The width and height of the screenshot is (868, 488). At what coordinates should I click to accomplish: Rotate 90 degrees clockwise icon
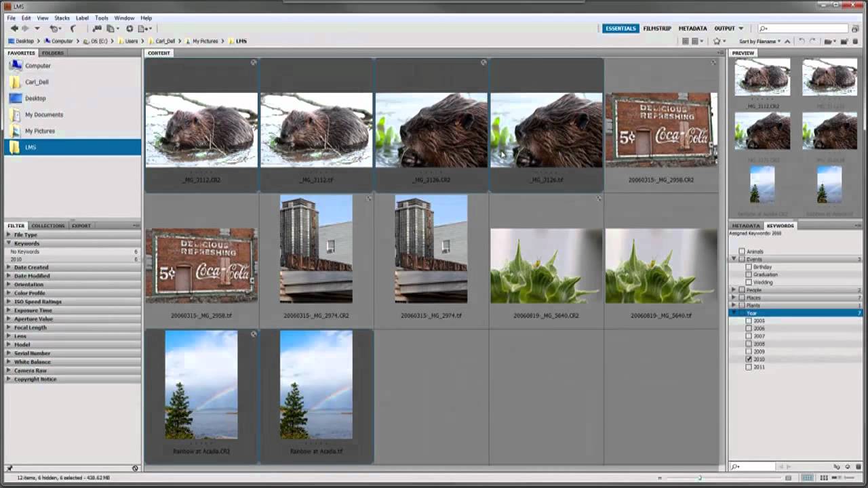click(813, 41)
